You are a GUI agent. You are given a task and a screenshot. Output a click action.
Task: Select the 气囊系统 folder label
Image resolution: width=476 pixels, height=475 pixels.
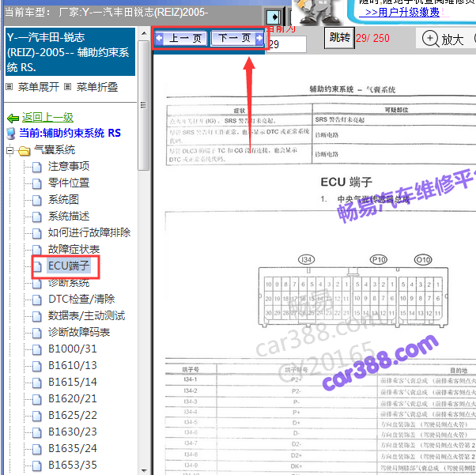[x=55, y=149]
